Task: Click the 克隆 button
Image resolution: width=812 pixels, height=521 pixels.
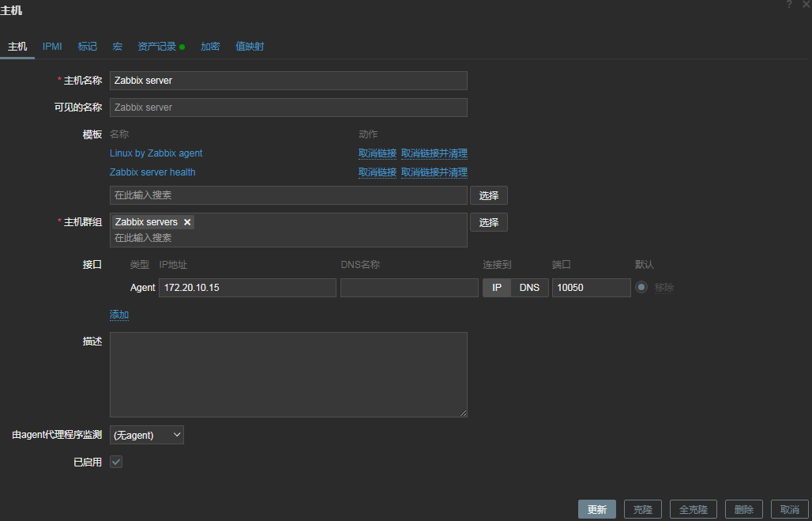Action: 643,509
